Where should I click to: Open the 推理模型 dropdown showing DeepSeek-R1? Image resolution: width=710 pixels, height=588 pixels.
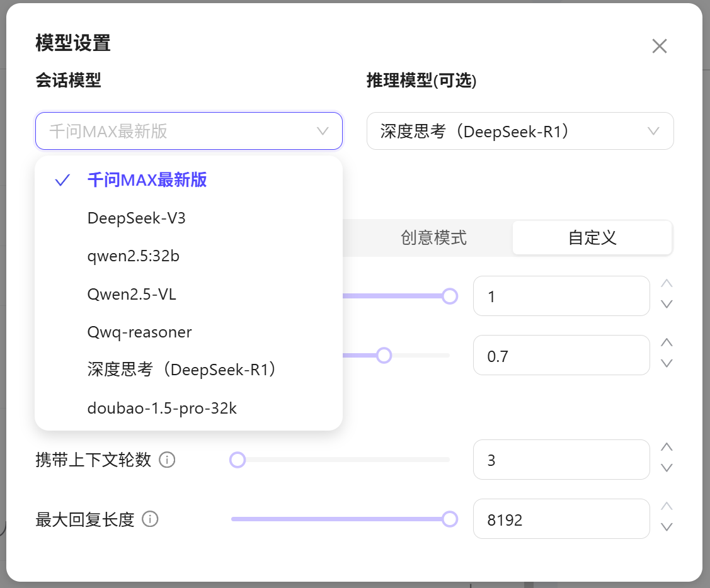520,131
